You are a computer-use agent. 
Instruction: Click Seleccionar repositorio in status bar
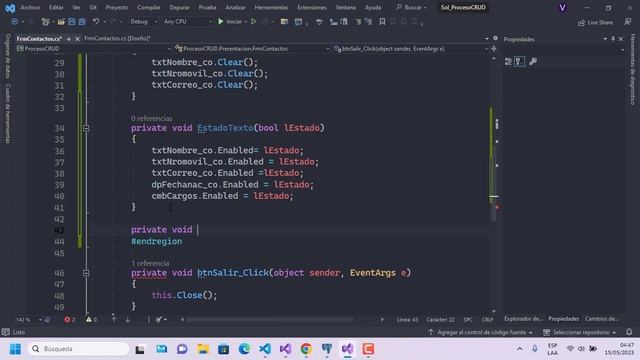tap(580, 332)
